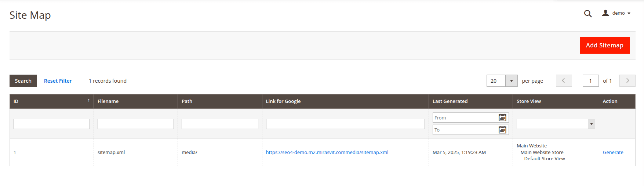Image resolution: width=644 pixels, height=186 pixels.
Task: Open the search magnifier icon
Action: [x=588, y=14]
